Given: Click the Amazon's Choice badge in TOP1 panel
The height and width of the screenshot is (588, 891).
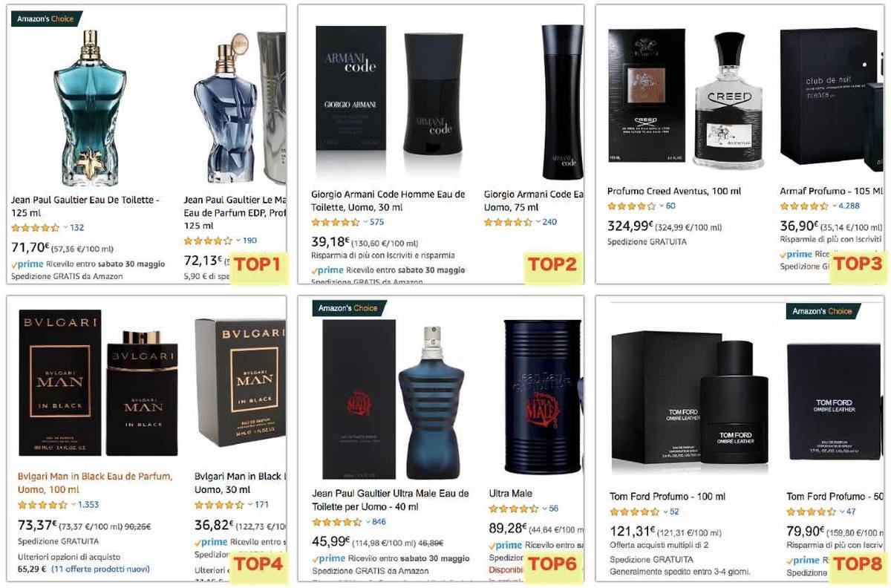Looking at the screenshot, I should [x=46, y=19].
